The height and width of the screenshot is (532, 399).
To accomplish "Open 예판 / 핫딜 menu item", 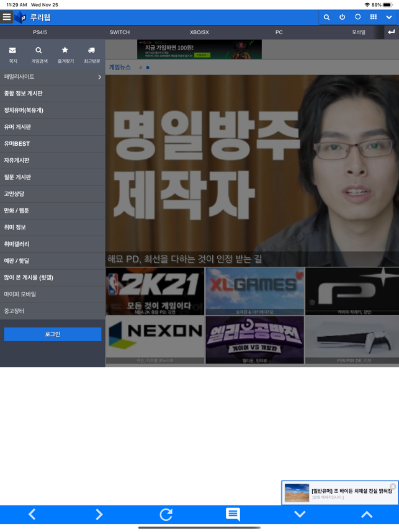I will [53, 260].
